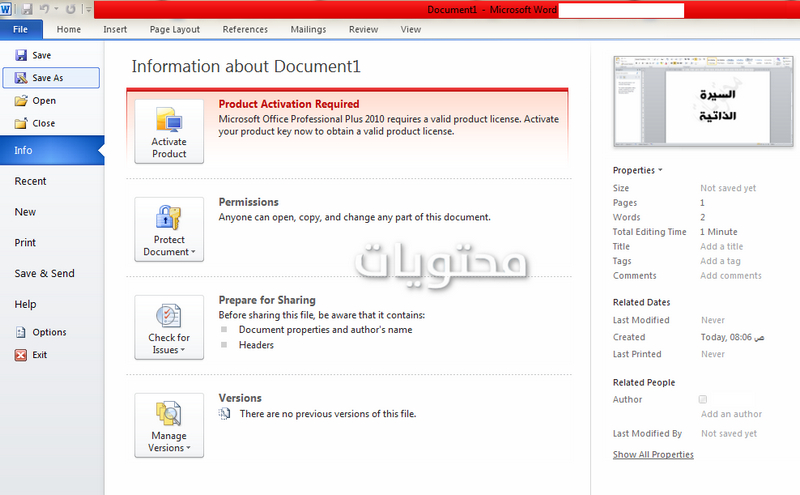Open the Customize Quick Access Toolbar dropdown

click(88, 9)
